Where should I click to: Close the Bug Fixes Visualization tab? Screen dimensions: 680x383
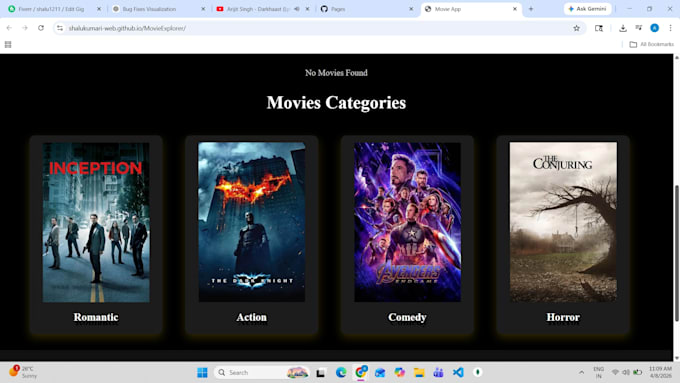point(203,9)
